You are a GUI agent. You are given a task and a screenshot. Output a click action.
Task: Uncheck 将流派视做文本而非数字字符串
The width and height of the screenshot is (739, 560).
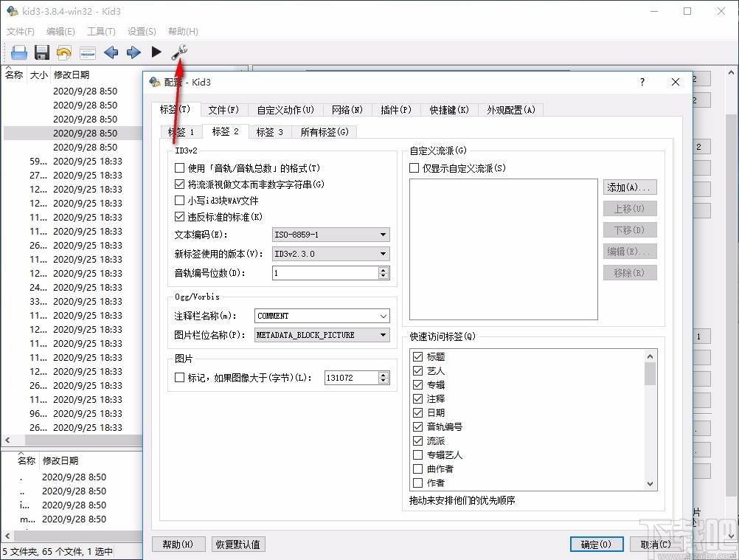179,184
